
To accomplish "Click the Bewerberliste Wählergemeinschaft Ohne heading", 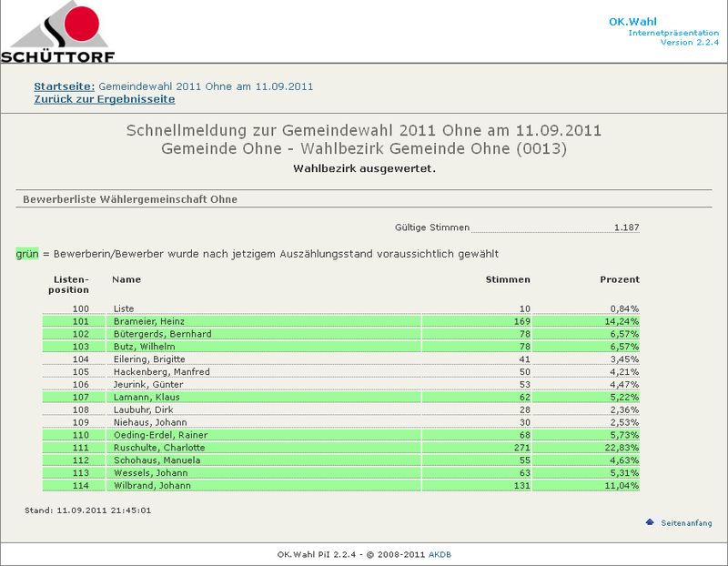I will 130,198.
